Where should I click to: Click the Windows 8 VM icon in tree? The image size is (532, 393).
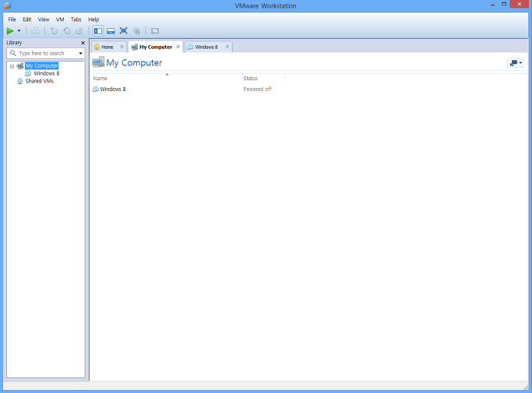coord(28,73)
